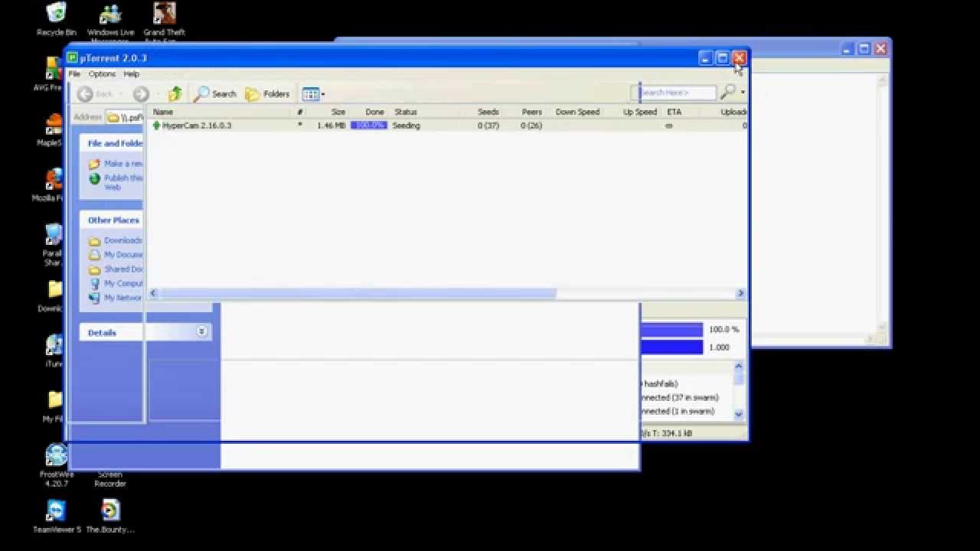Click the 1.000 availability bar in the details pane
This screenshot has height=551, width=980.
[x=671, y=347]
